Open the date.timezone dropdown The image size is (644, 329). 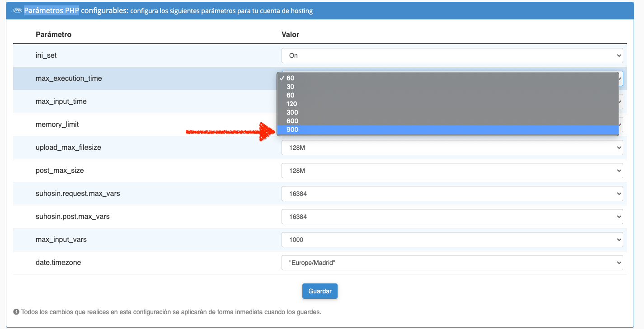(452, 263)
